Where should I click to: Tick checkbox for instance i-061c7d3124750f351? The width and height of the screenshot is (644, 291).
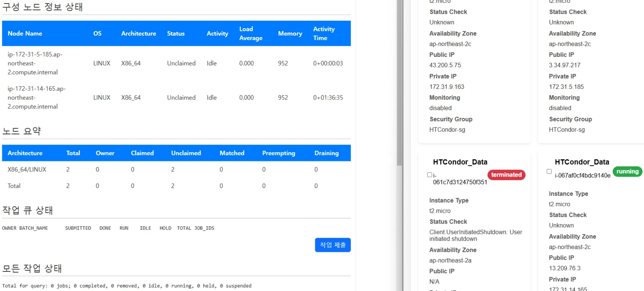pyautogui.click(x=429, y=175)
